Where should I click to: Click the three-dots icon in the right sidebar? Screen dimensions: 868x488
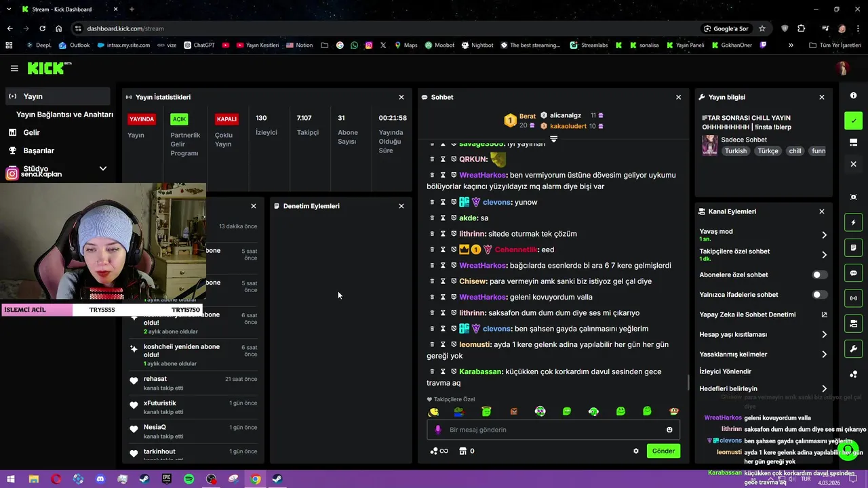[x=853, y=374]
